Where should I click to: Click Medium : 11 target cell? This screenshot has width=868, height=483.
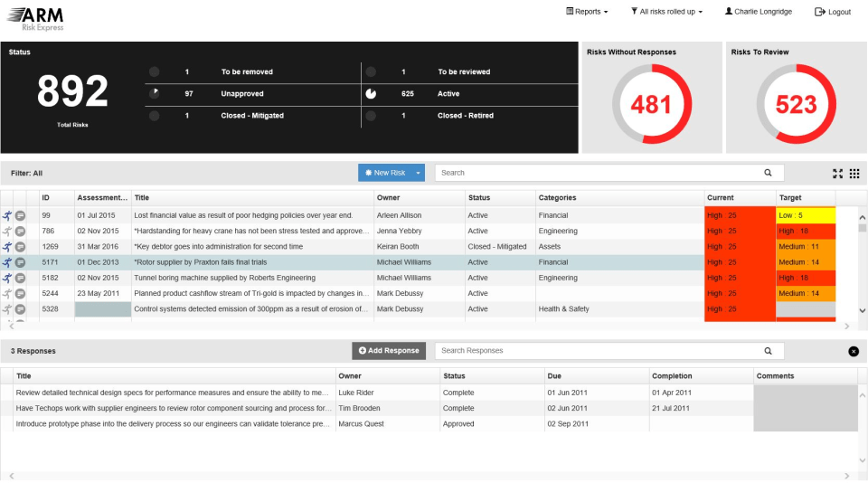(806, 247)
